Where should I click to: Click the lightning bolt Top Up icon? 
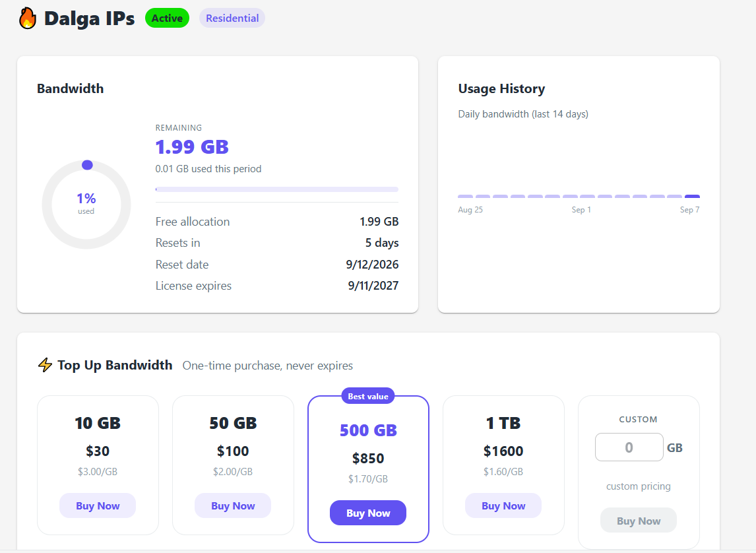[x=45, y=365]
